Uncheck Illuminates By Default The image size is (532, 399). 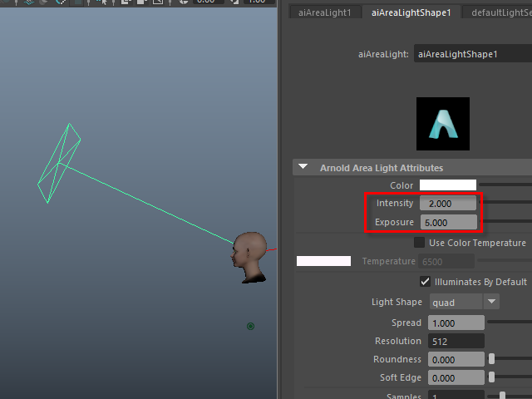[426, 282]
